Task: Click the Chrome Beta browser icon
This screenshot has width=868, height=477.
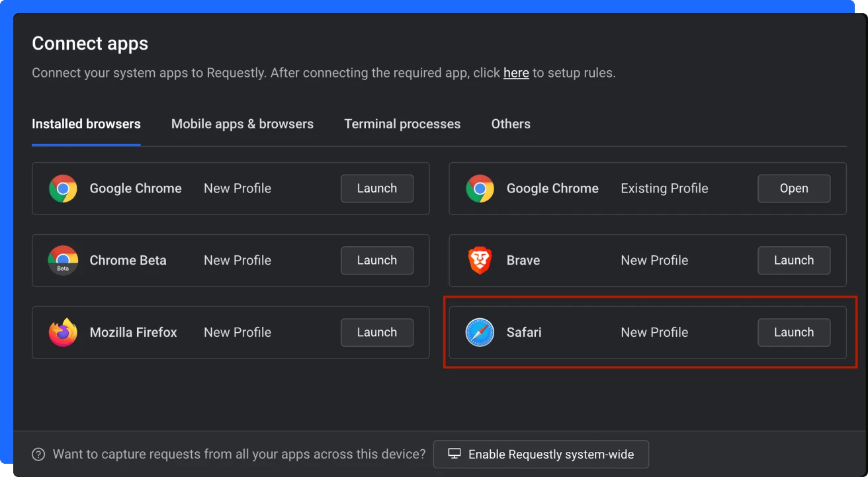Action: [63, 260]
